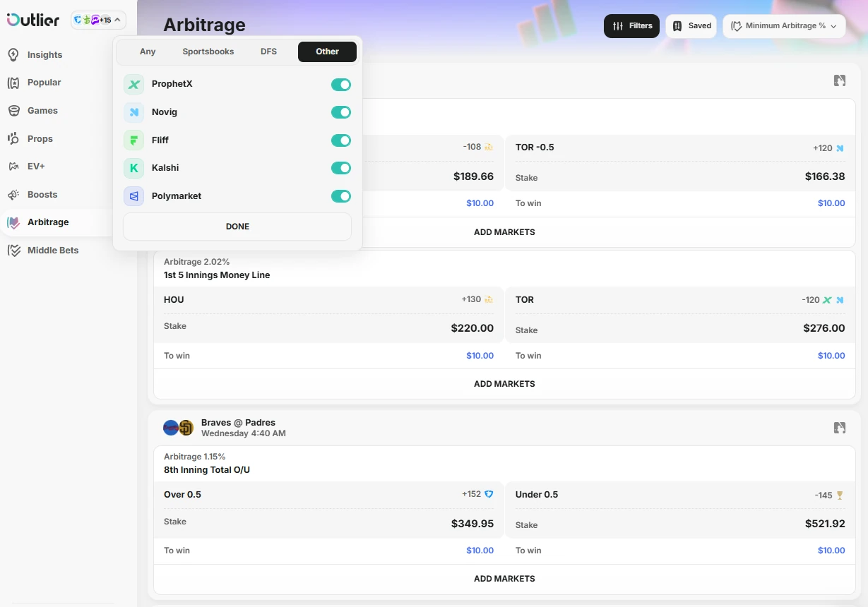Click the Arbitrage sidebar icon

click(x=13, y=222)
